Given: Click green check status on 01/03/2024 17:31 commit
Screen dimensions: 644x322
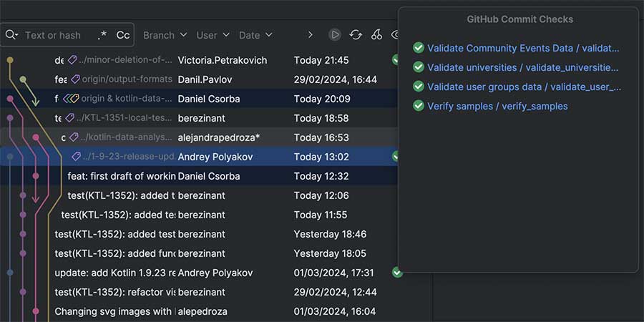Looking at the screenshot, I should point(397,273).
